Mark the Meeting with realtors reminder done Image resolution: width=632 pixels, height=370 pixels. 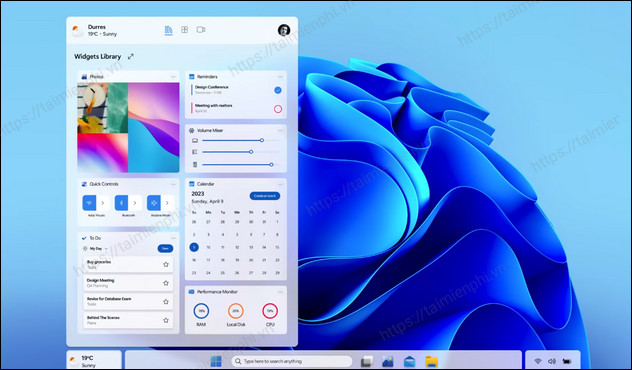[278, 109]
